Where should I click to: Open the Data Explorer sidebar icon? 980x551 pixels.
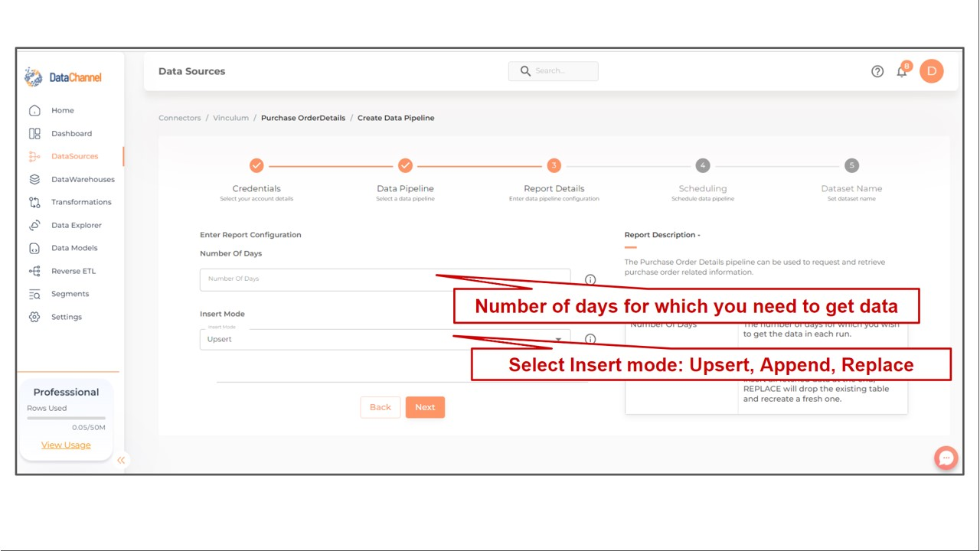pyautogui.click(x=34, y=225)
